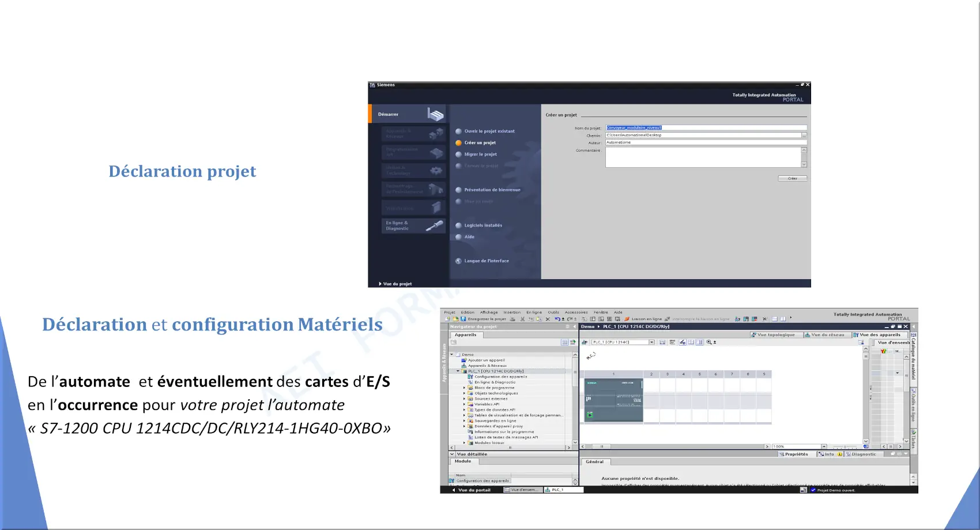Switch to Vue du réseau tab
Viewport: 980px width, 530px height.
(828, 334)
